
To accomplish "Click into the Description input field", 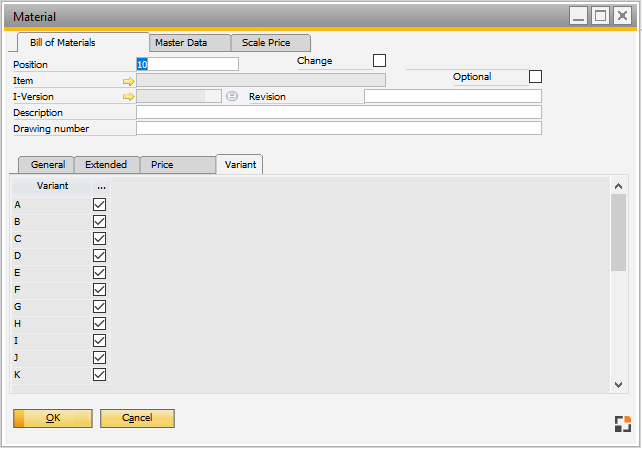I will point(338,113).
